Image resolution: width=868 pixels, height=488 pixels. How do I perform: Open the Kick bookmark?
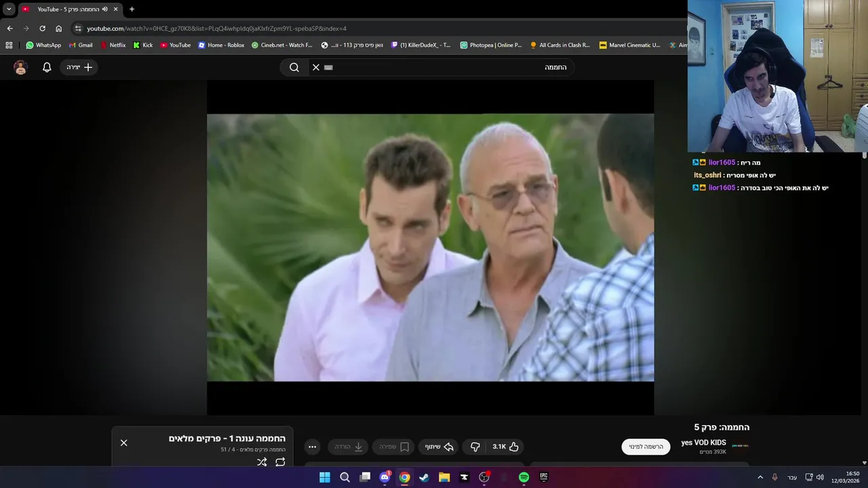click(143, 45)
